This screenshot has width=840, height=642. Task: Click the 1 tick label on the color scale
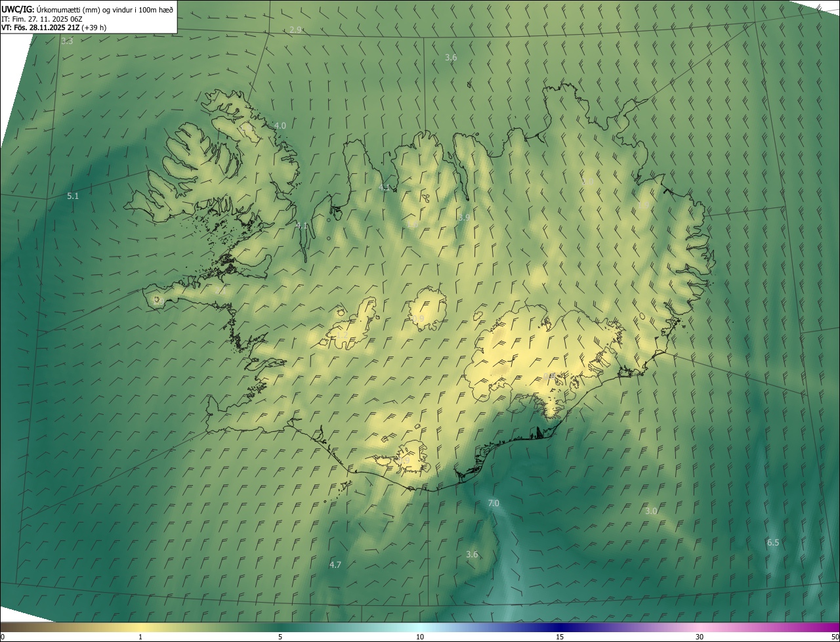(x=140, y=637)
